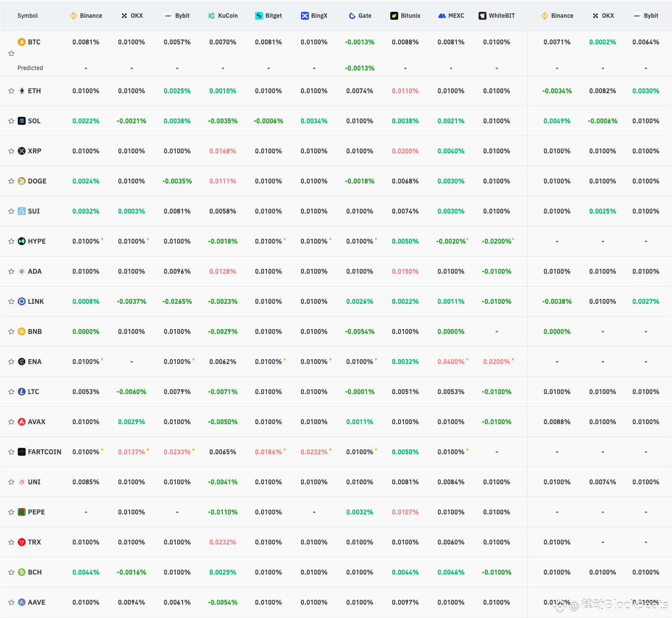Click LINK's -0.0265% Bybit rate
The image size is (672, 618).
177,301
